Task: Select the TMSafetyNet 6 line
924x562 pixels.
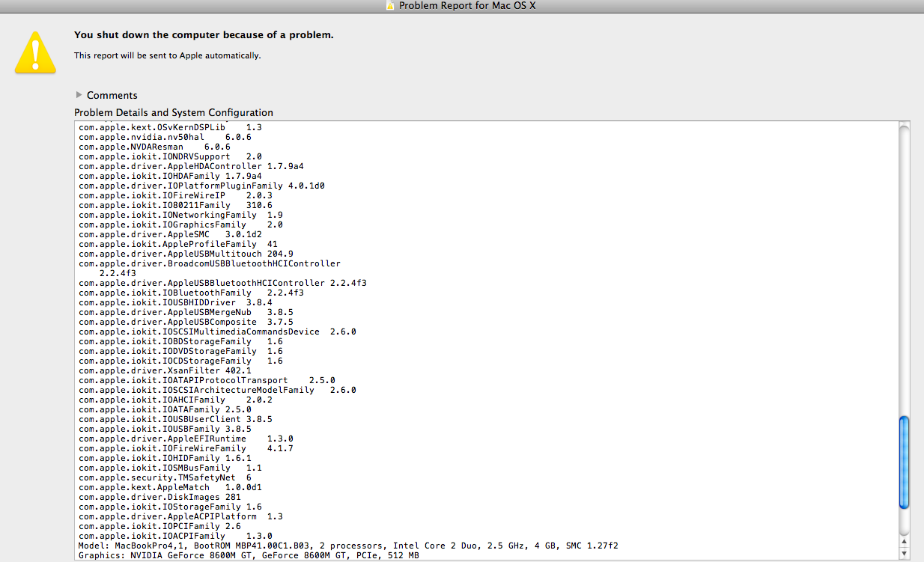Action: coord(165,477)
